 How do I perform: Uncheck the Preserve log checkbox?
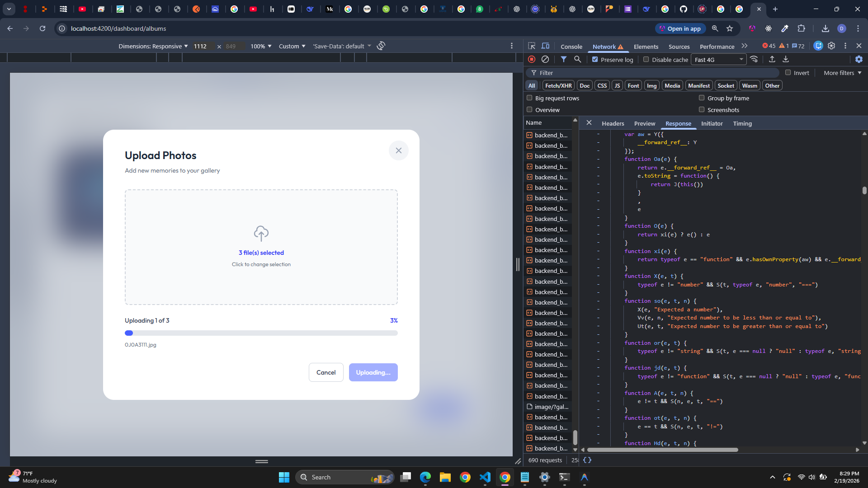pyautogui.click(x=595, y=59)
